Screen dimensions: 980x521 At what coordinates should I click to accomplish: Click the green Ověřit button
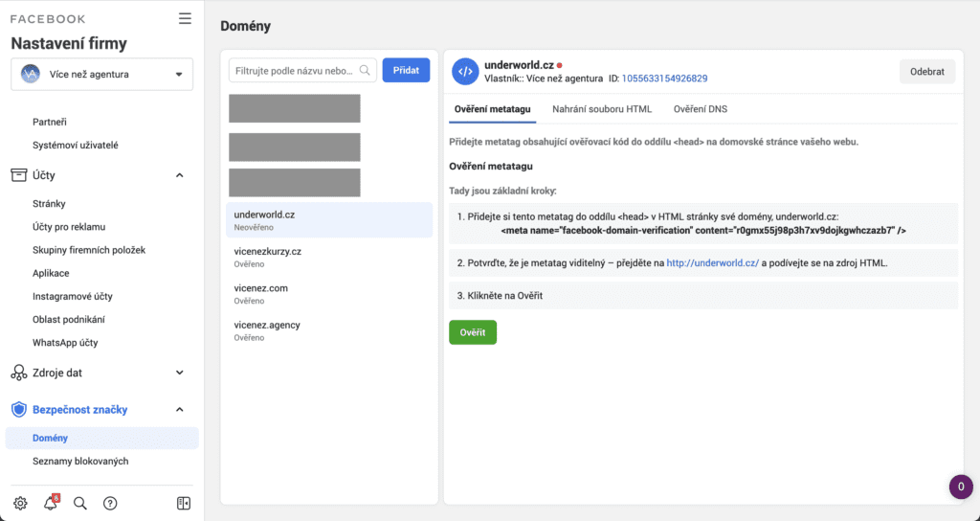coord(472,331)
